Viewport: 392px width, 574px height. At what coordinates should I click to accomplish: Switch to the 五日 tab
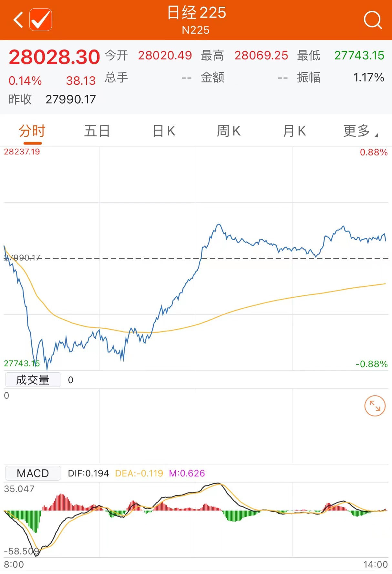97,131
